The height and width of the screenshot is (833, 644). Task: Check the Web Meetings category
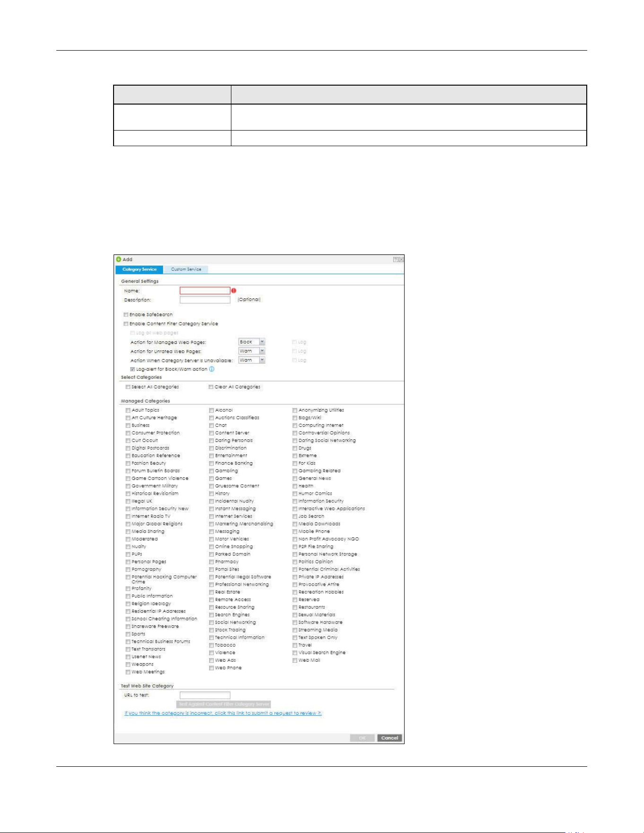click(x=128, y=672)
